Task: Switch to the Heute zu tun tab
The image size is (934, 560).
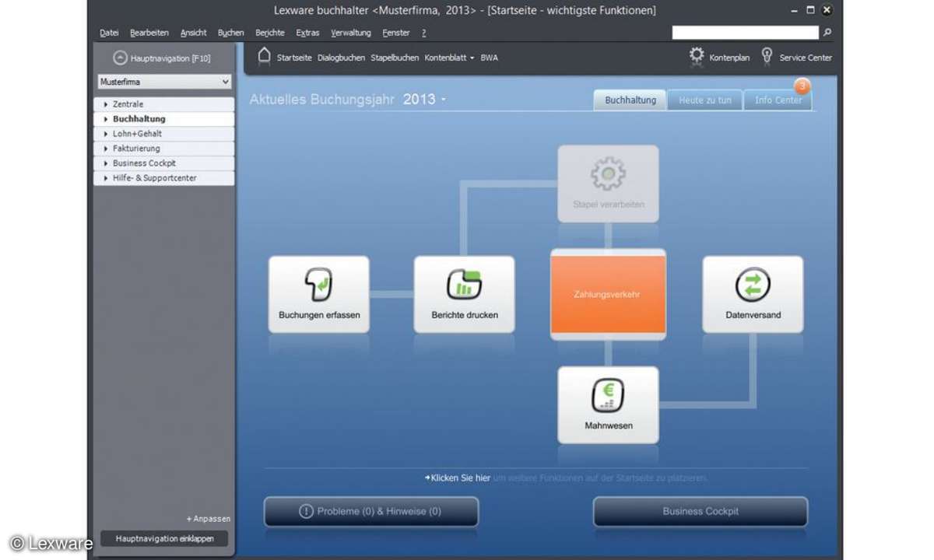Action: point(705,100)
